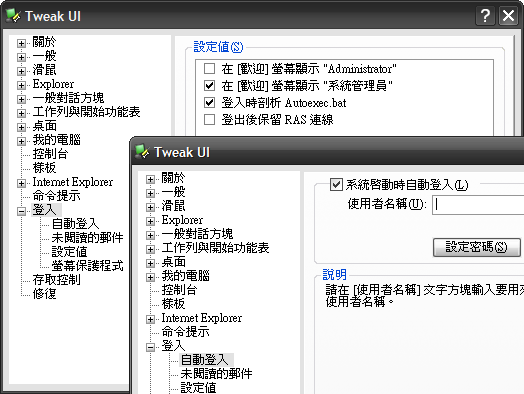Select 命令提示 in back window tree
This screenshot has height=394, width=524.
(x=56, y=195)
